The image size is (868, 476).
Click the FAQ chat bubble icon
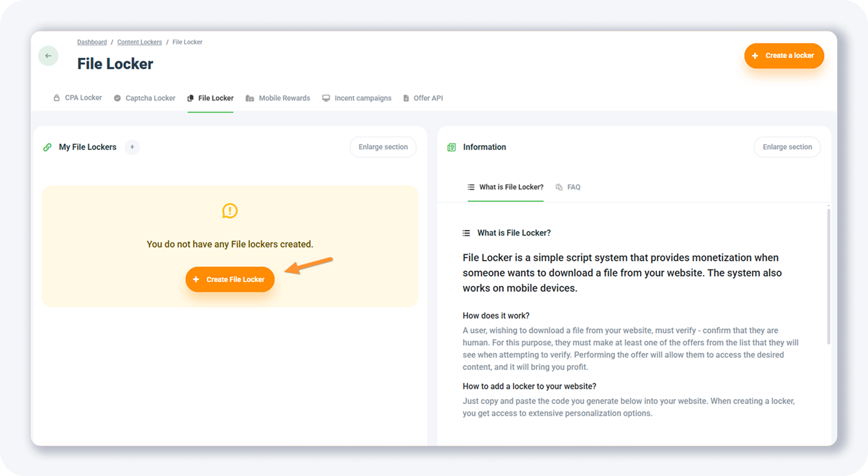point(559,187)
